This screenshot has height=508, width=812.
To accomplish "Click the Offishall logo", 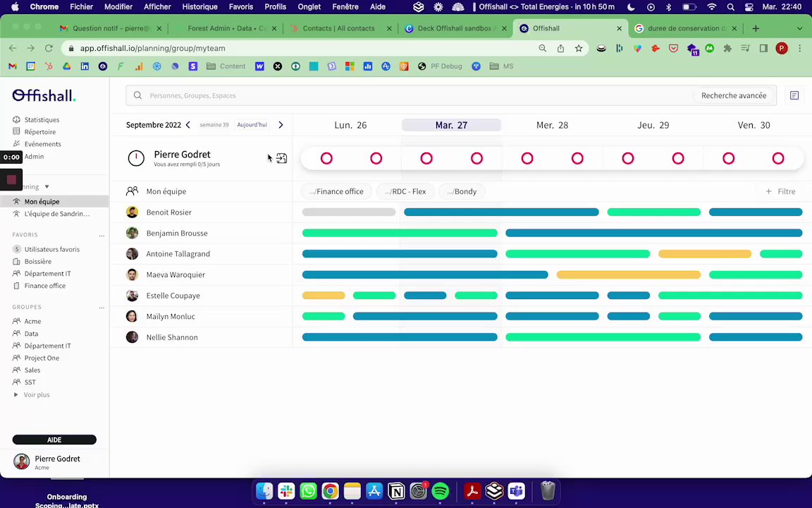I will point(44,95).
